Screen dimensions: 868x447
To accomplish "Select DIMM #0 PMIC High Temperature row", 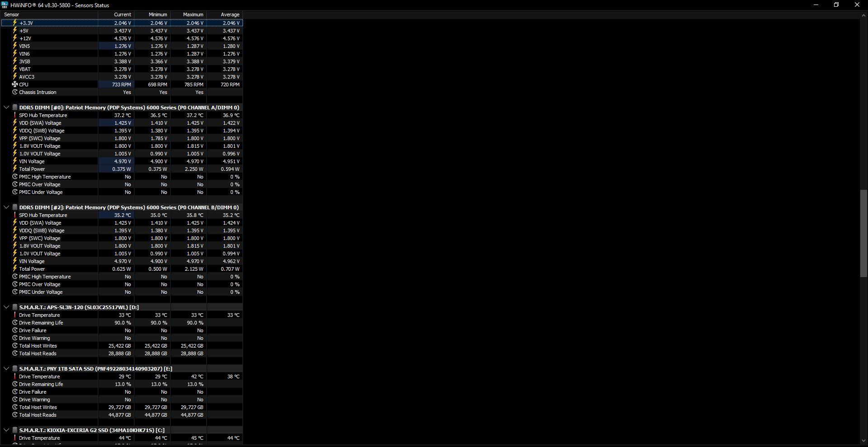I will 122,177.
